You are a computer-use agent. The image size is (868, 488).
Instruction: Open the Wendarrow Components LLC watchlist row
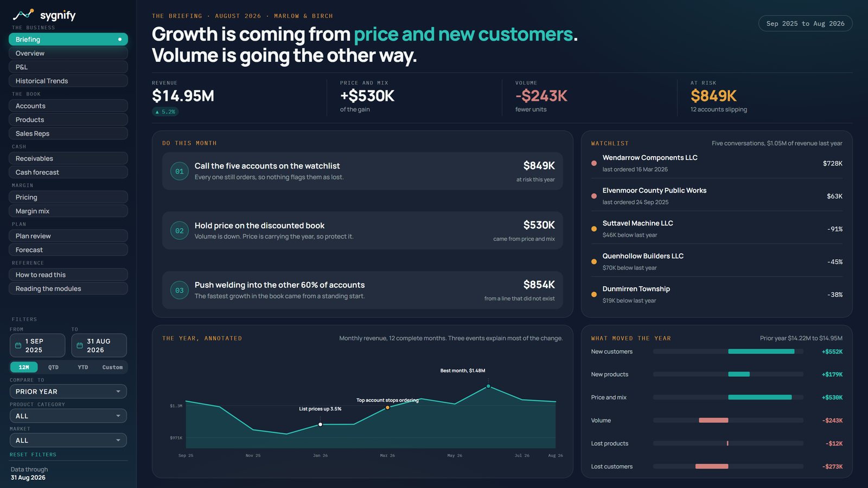click(x=717, y=163)
